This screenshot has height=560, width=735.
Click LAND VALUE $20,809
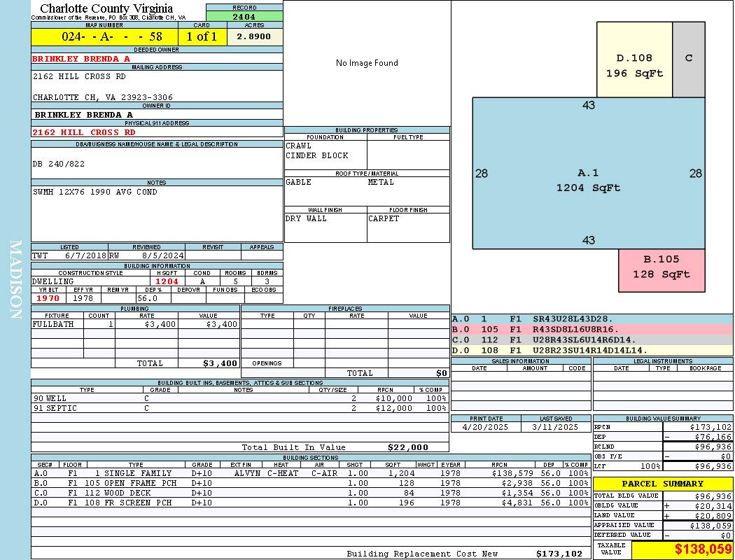[713, 515]
